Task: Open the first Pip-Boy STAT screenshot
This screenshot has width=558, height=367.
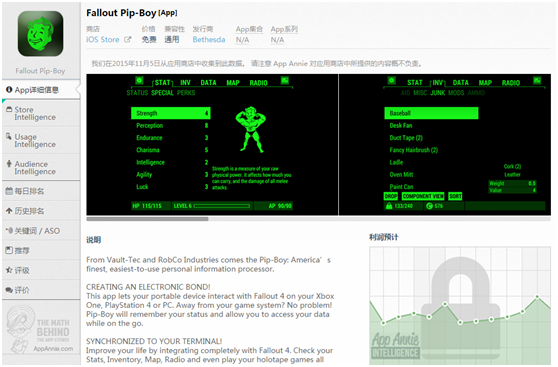Action: [x=212, y=145]
